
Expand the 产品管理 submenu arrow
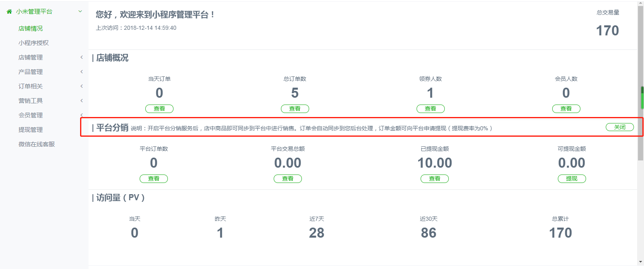(82, 72)
